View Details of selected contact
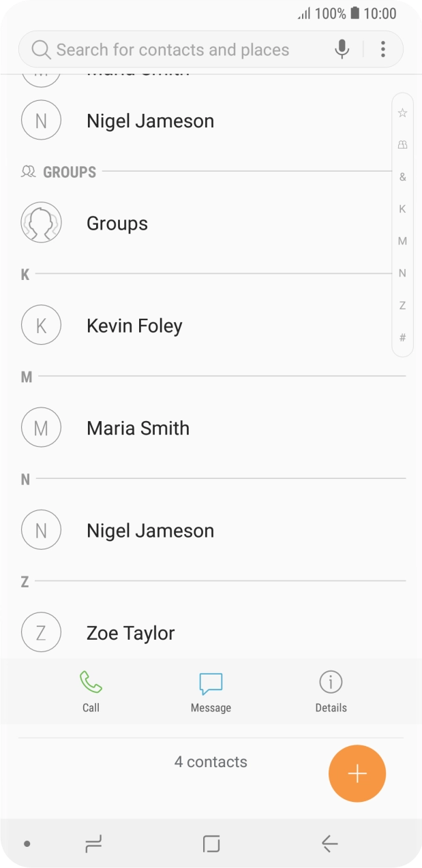 click(331, 691)
